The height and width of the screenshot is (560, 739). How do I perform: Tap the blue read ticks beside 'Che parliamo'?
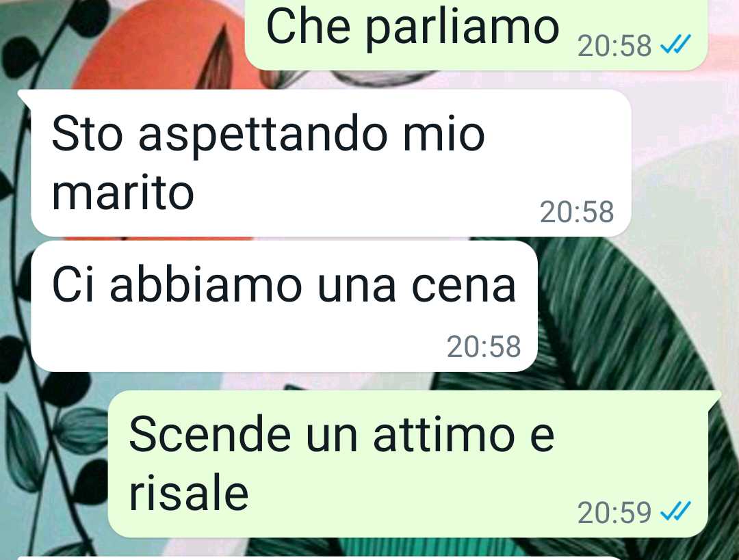point(675,44)
